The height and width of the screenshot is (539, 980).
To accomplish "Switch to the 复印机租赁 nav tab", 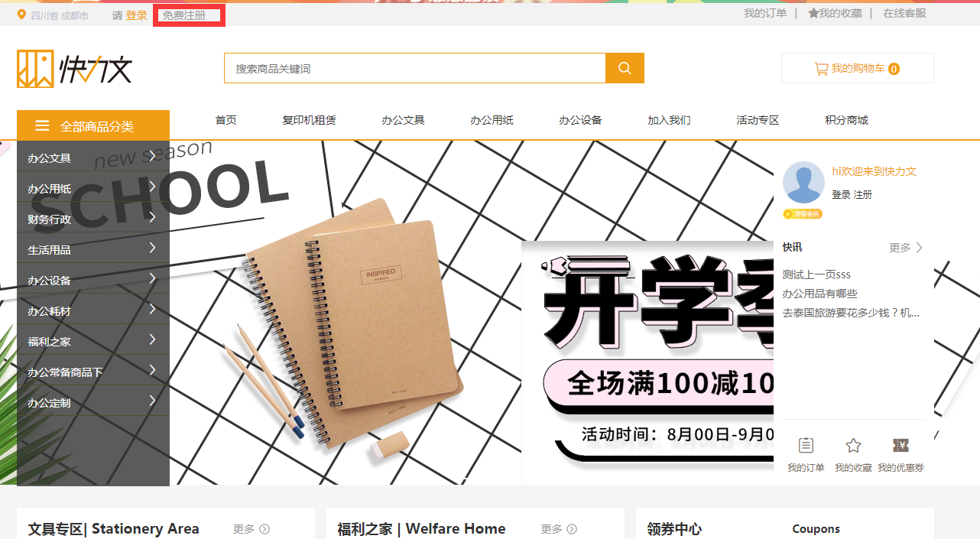I will 309,120.
